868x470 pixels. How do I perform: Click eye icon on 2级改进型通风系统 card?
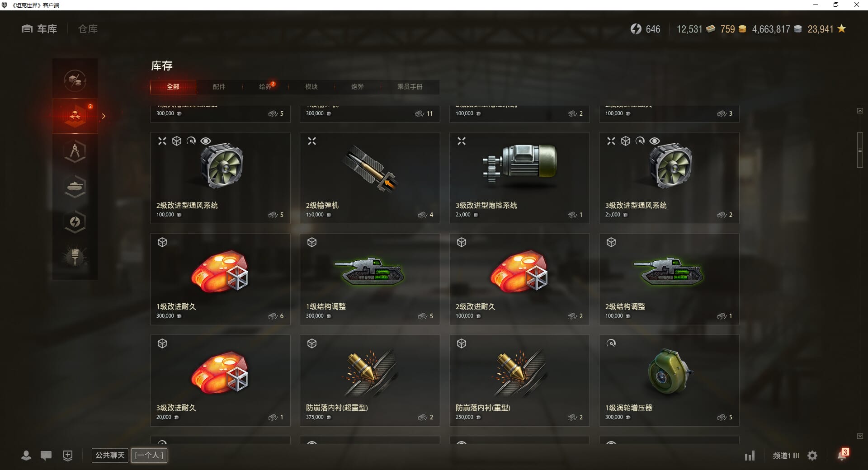[x=206, y=141]
